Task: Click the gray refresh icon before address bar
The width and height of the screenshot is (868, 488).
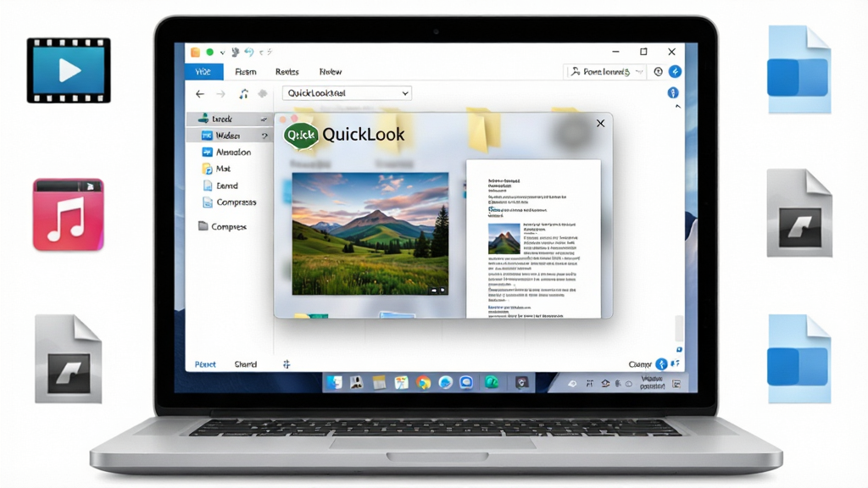Action: pos(263,93)
